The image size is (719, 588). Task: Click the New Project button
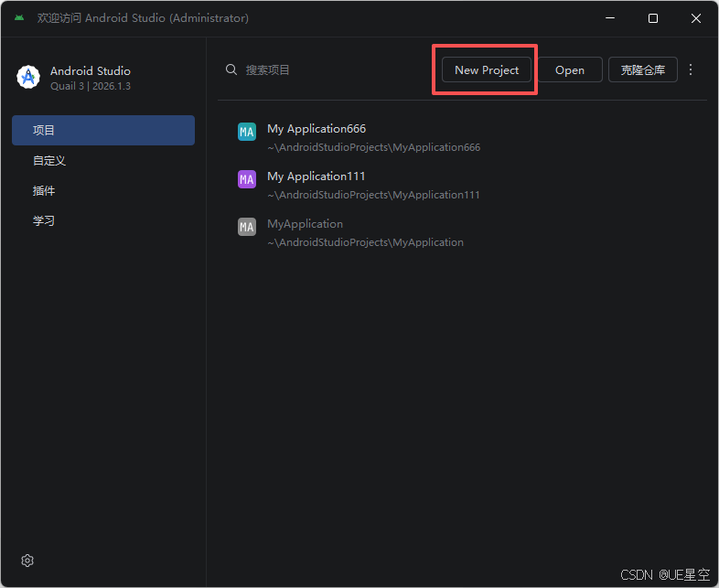(486, 69)
